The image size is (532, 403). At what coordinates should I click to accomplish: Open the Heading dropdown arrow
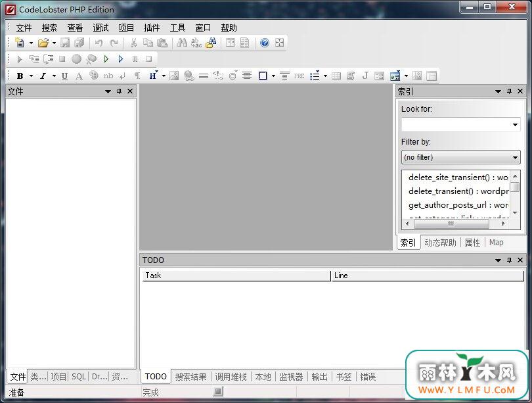pos(164,76)
